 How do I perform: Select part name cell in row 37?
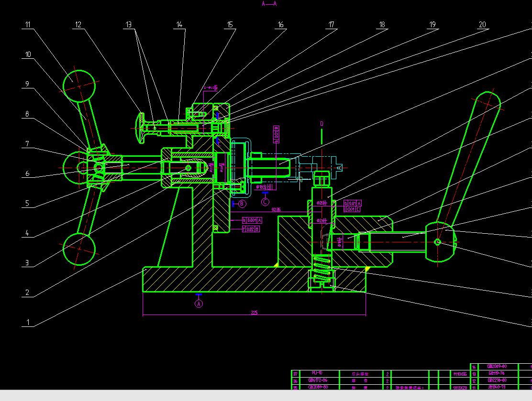coord(361,374)
